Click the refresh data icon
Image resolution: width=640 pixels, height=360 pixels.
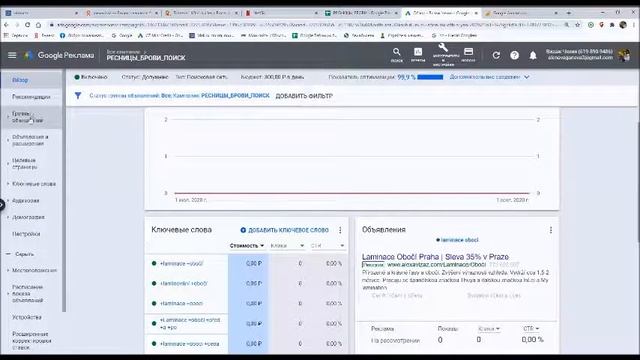pyautogui.click(x=496, y=55)
